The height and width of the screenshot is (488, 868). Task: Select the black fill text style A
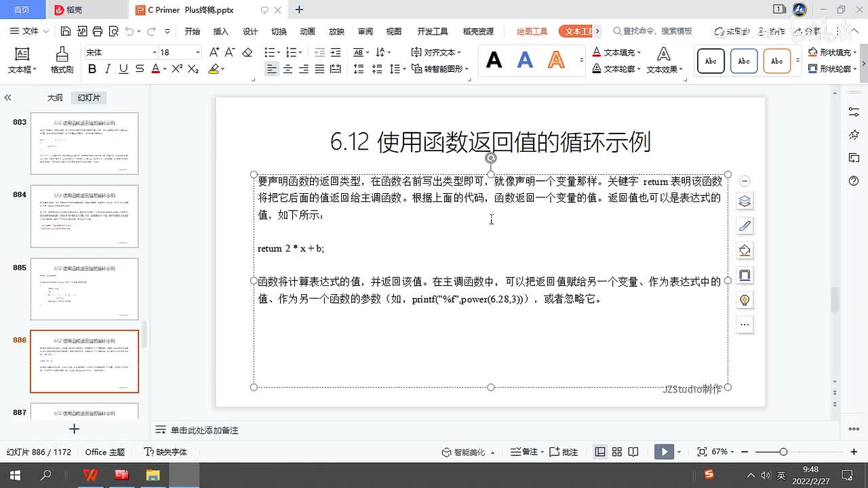pos(494,60)
